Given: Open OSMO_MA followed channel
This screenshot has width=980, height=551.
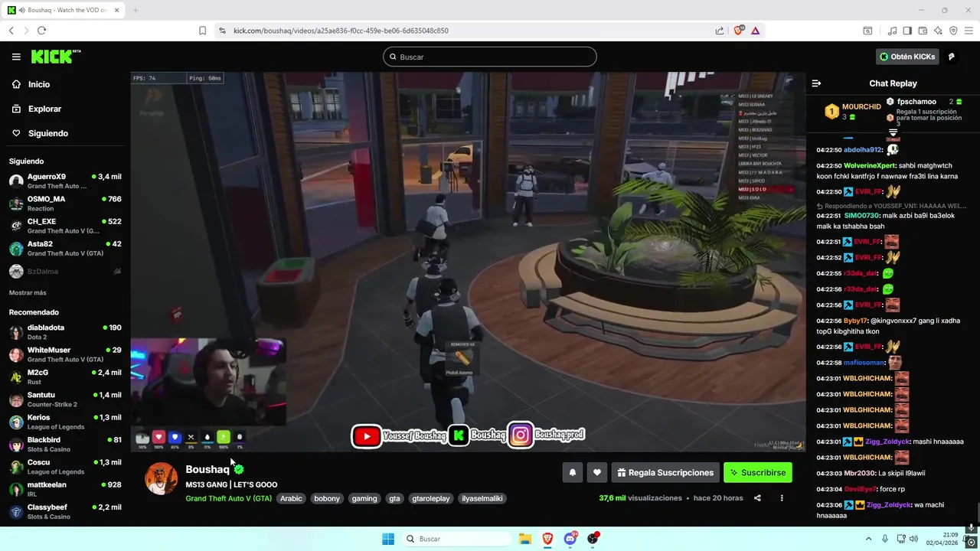Looking at the screenshot, I should pos(65,204).
